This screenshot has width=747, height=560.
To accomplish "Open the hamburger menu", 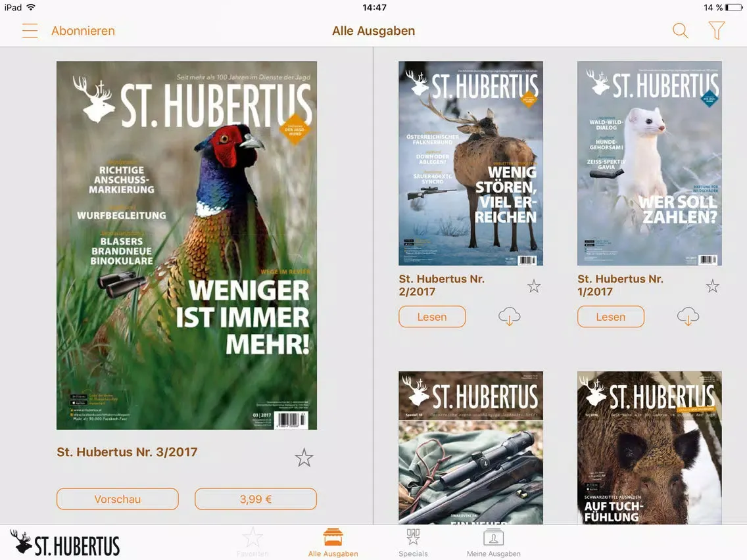I will [30, 31].
